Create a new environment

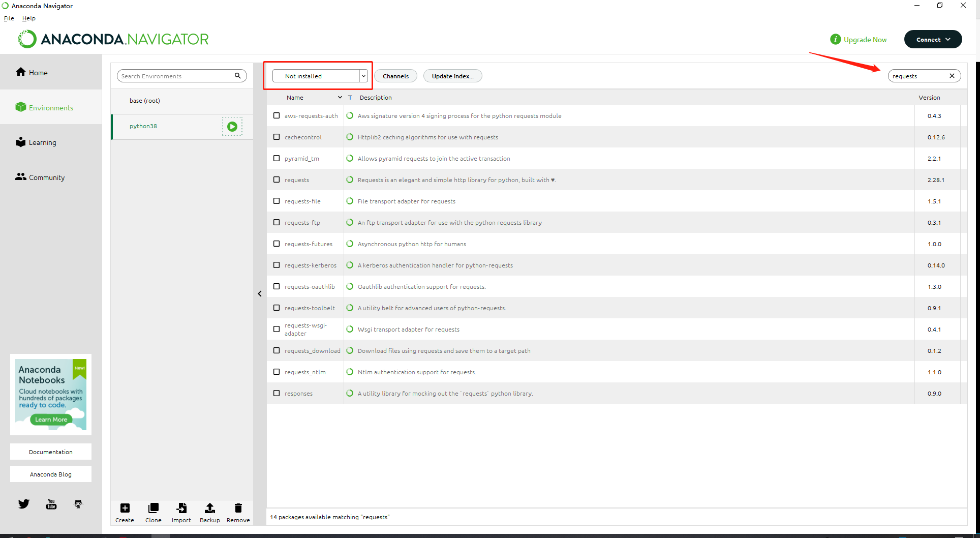pos(125,513)
